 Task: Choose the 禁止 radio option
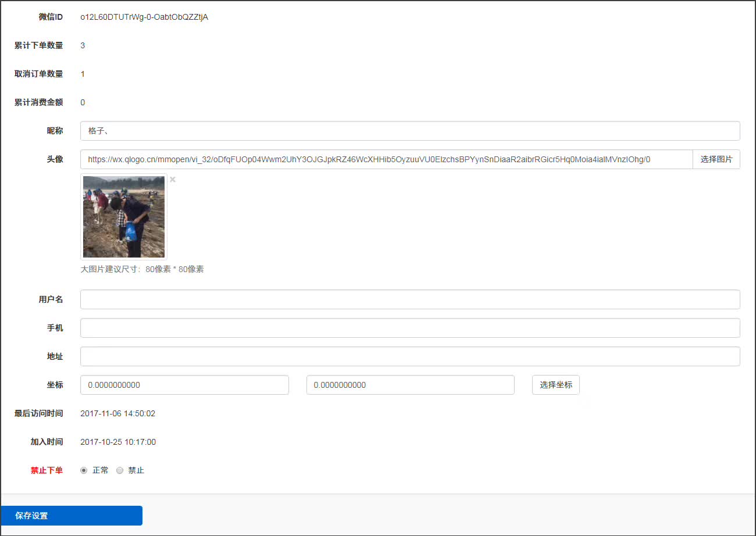(x=120, y=470)
